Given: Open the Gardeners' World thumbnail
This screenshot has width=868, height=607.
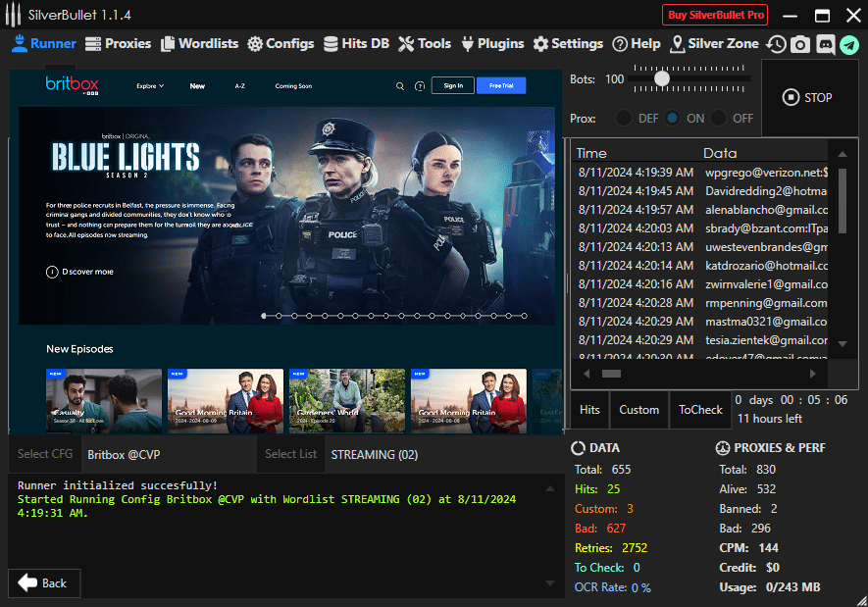Looking at the screenshot, I should [x=347, y=401].
